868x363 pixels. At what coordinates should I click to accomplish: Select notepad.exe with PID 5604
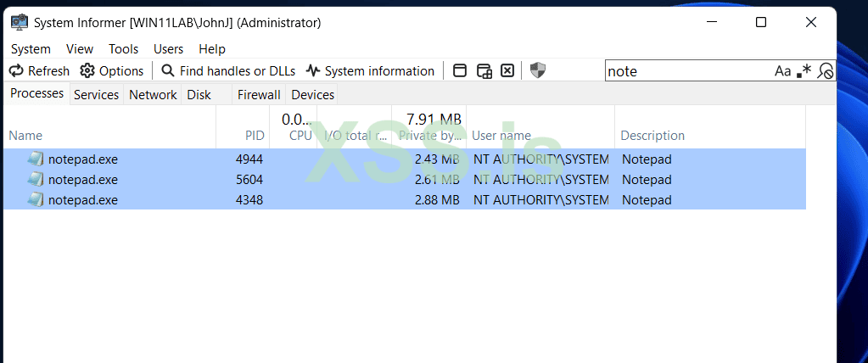click(405, 179)
